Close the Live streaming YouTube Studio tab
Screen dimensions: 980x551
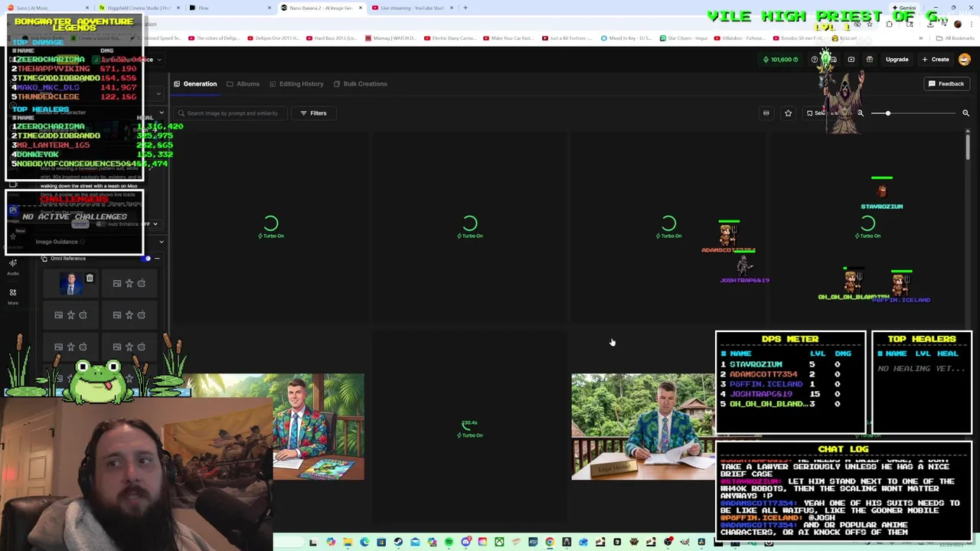click(x=451, y=8)
